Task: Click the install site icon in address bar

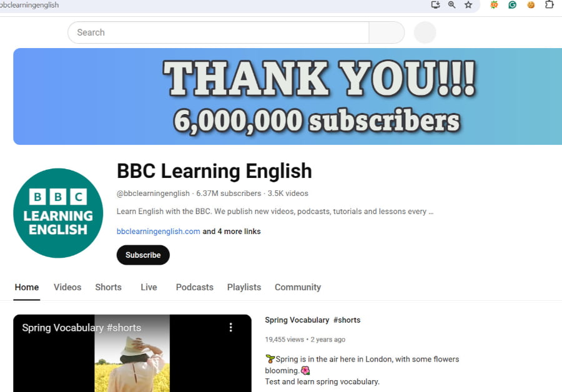Action: [x=436, y=5]
